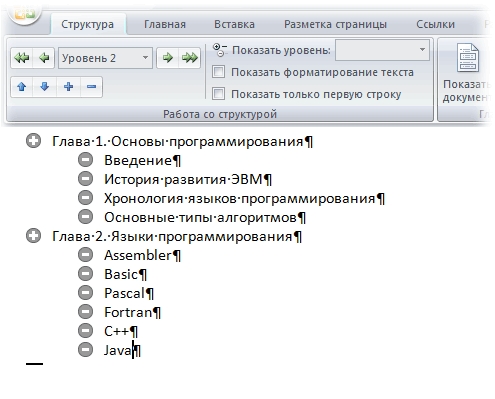Switch to the Главная tab
495x399 pixels.
tap(165, 24)
